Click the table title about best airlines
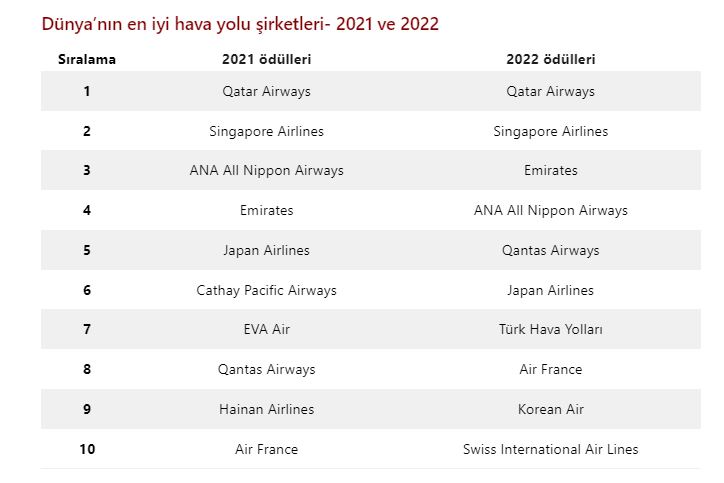Image resolution: width=724 pixels, height=483 pixels. tap(240, 23)
